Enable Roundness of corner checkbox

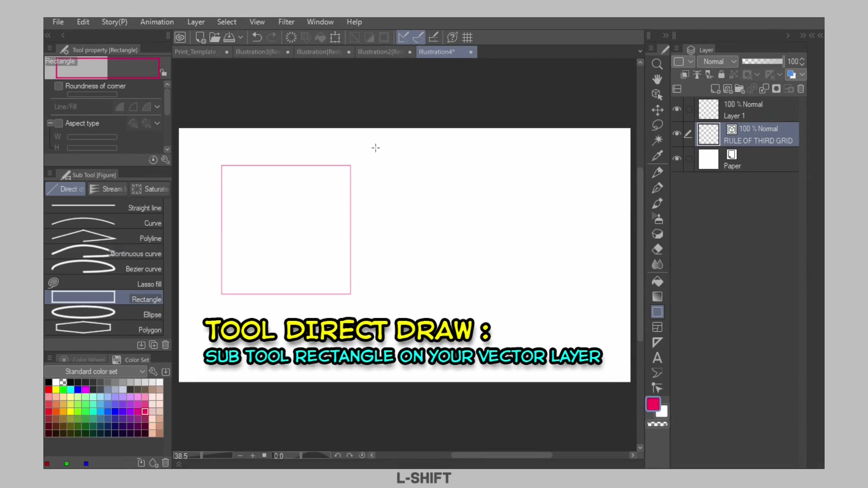tap(59, 86)
